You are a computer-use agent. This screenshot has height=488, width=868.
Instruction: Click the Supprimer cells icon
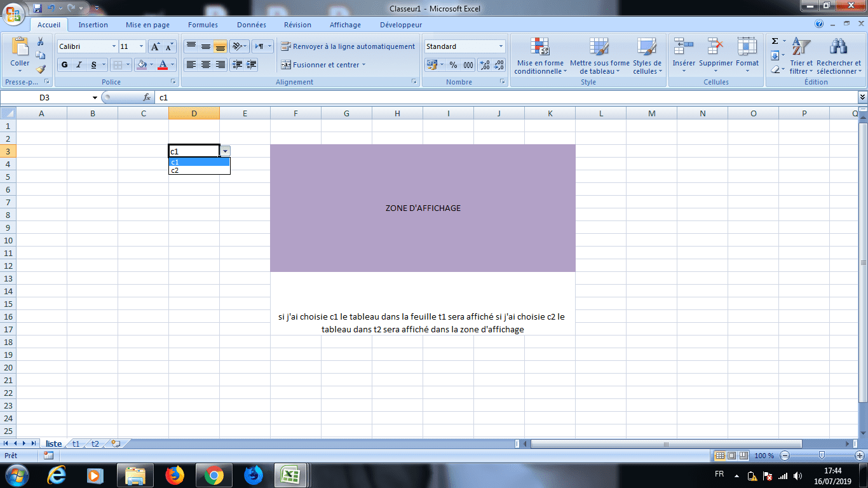coord(716,56)
